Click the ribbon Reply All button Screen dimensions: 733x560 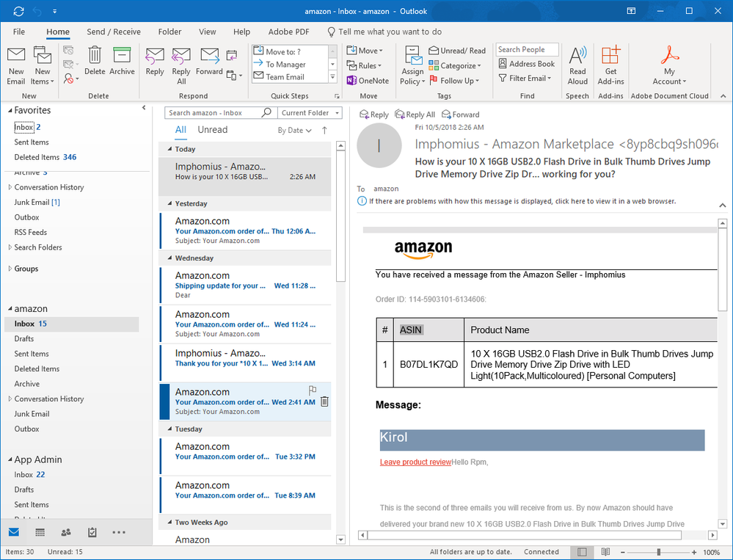tap(181, 66)
